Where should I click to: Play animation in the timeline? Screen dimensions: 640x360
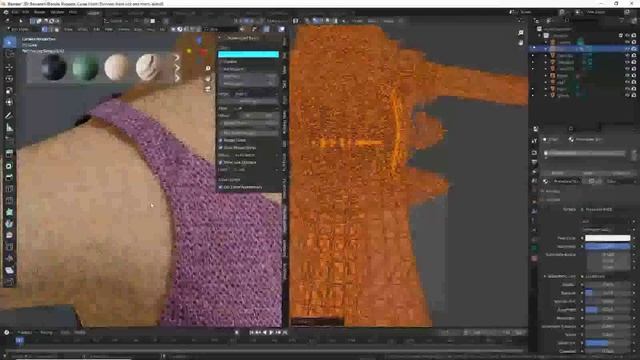coord(271,333)
